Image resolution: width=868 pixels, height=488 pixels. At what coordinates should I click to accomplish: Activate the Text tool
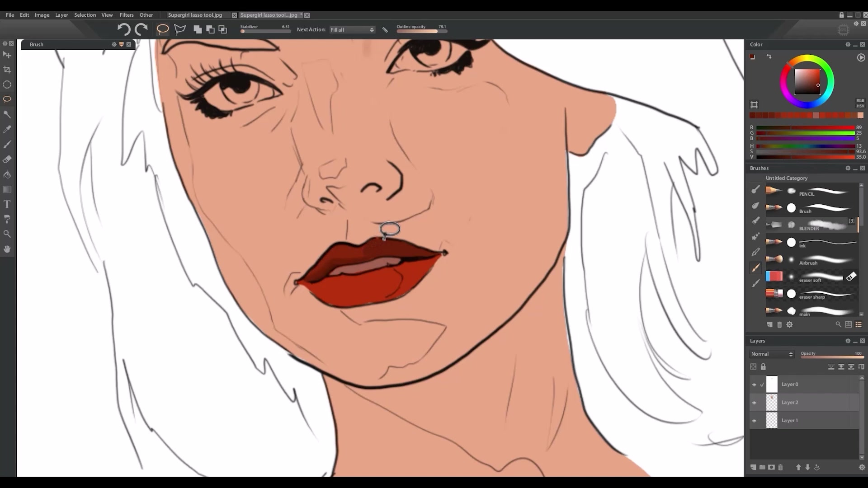7,204
